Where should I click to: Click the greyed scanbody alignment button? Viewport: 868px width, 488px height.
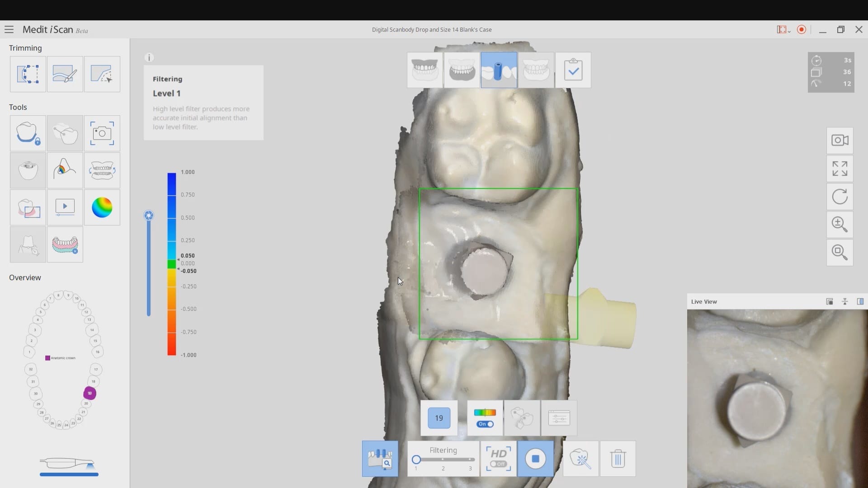[x=522, y=418]
